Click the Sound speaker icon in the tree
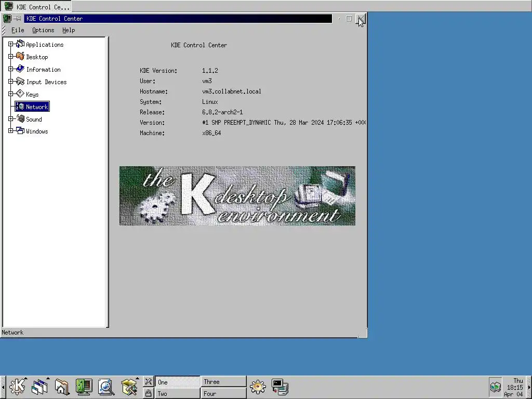532x399 pixels. [20, 119]
